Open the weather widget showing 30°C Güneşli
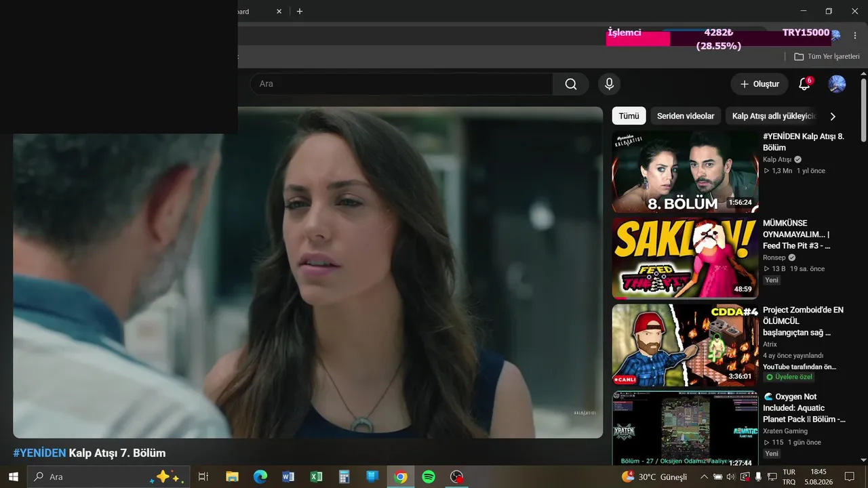This screenshot has height=488, width=868. click(x=654, y=476)
